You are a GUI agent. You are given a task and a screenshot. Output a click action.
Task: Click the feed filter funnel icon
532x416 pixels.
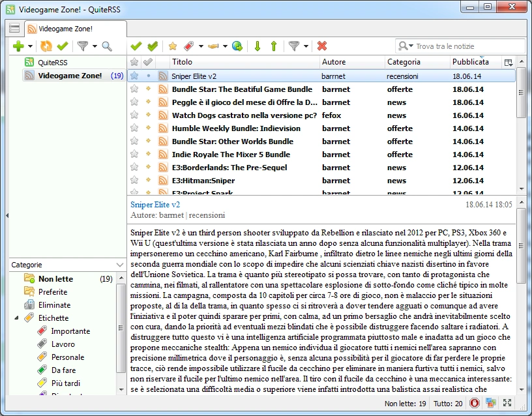click(83, 46)
